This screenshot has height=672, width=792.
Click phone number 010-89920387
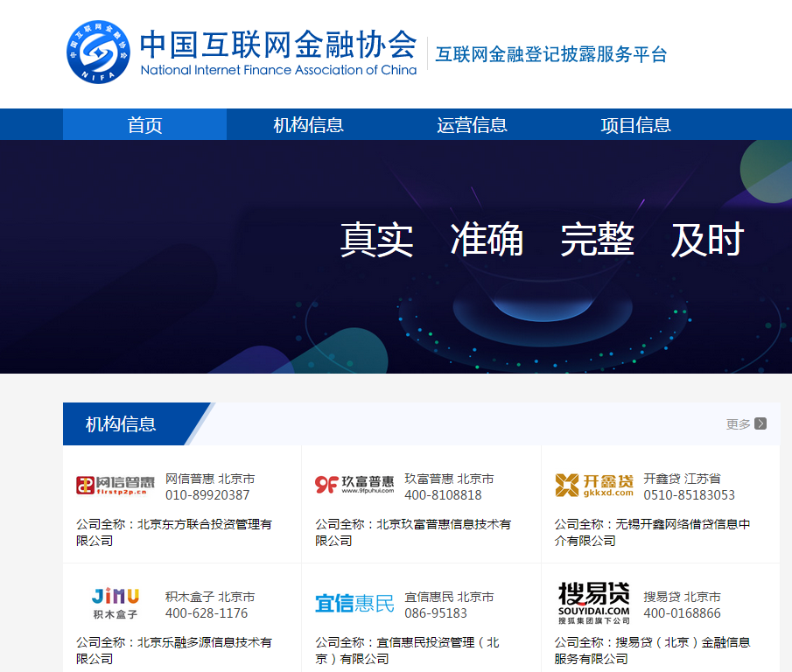[x=207, y=494]
